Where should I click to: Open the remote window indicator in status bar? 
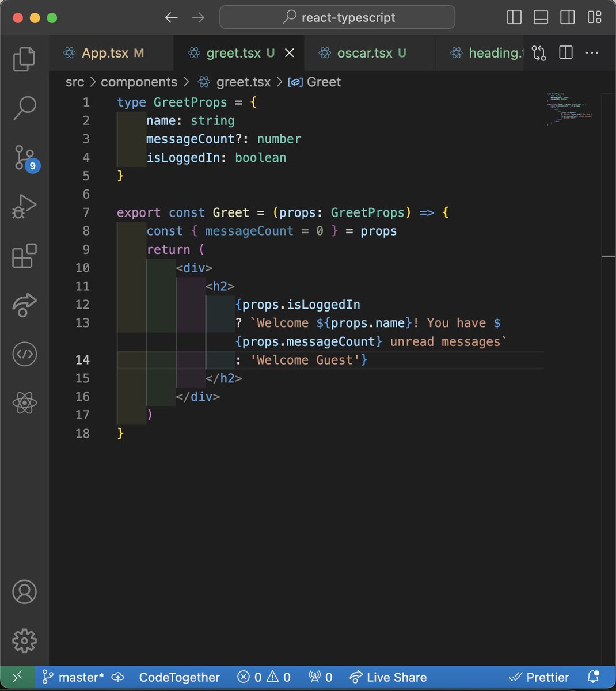(18, 677)
